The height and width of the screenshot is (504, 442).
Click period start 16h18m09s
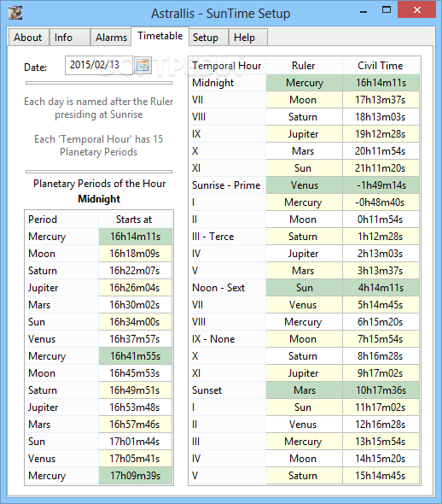[135, 254]
